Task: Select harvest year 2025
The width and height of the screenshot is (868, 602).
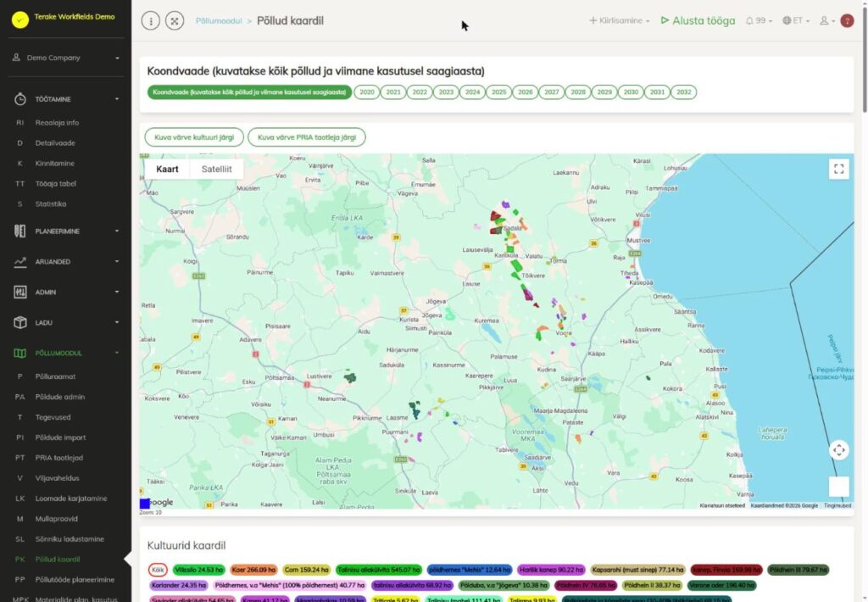Action: pos(498,92)
